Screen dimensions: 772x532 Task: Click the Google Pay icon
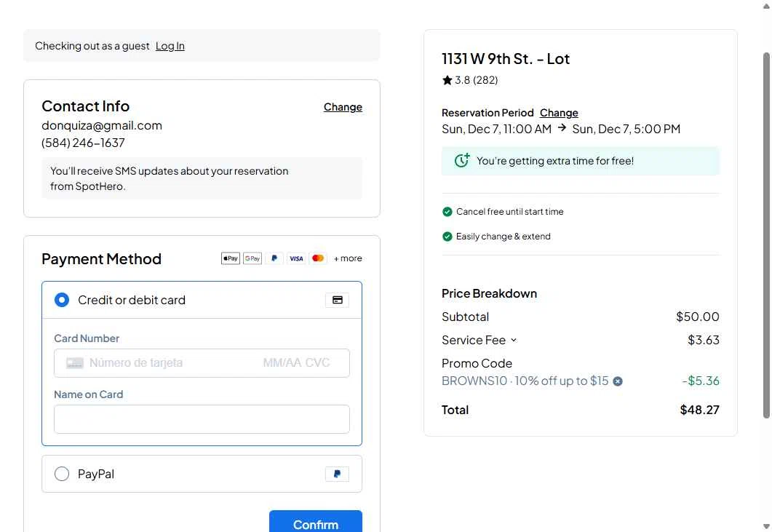[252, 258]
